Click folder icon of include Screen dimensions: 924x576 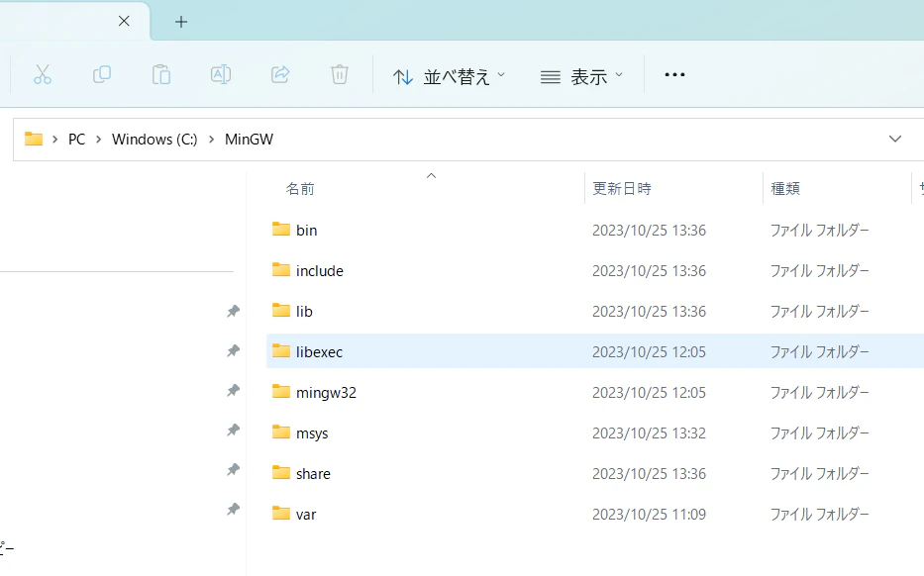coord(281,270)
